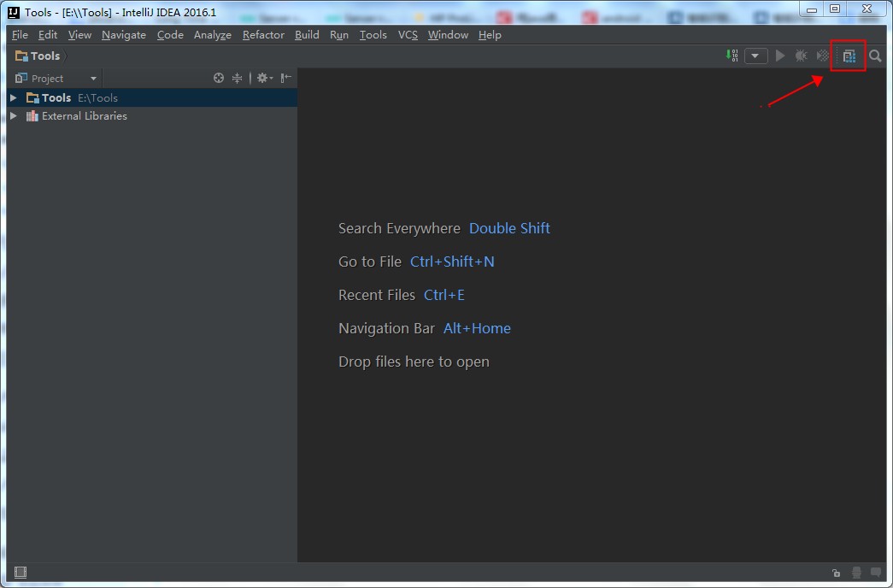Click the Search Everywhere magnifier icon
893x588 pixels.
pos(875,56)
